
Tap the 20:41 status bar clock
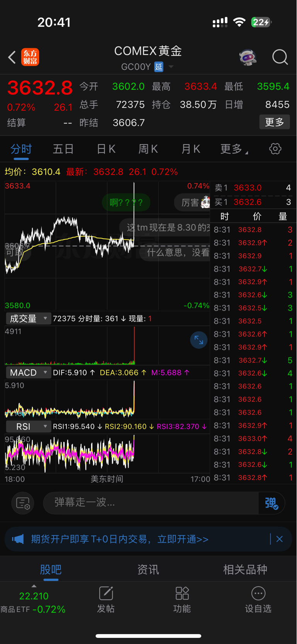[54, 22]
